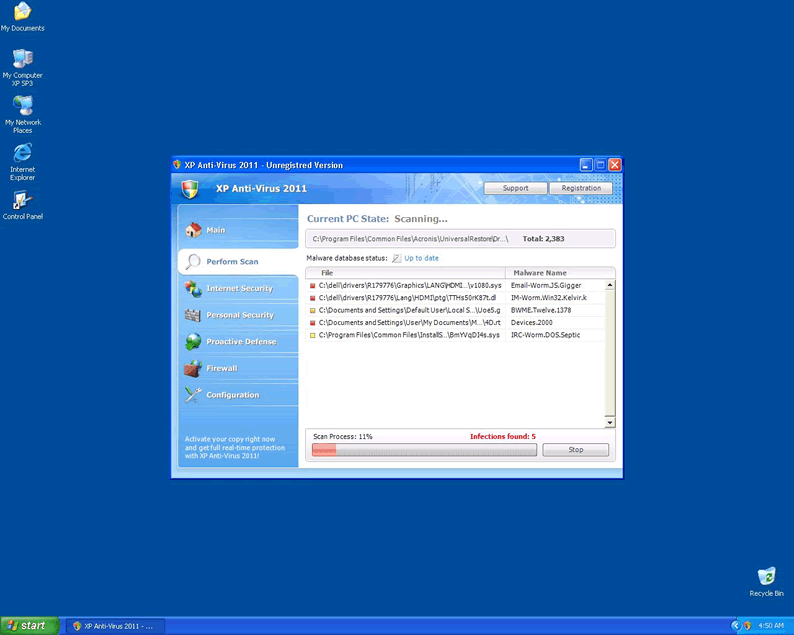794x635 pixels.
Task: Open the Recycle Bin desktop icon
Action: (x=766, y=577)
